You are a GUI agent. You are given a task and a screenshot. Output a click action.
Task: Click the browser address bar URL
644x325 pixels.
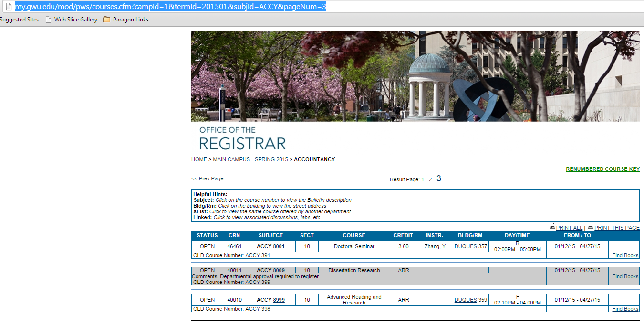click(x=170, y=7)
